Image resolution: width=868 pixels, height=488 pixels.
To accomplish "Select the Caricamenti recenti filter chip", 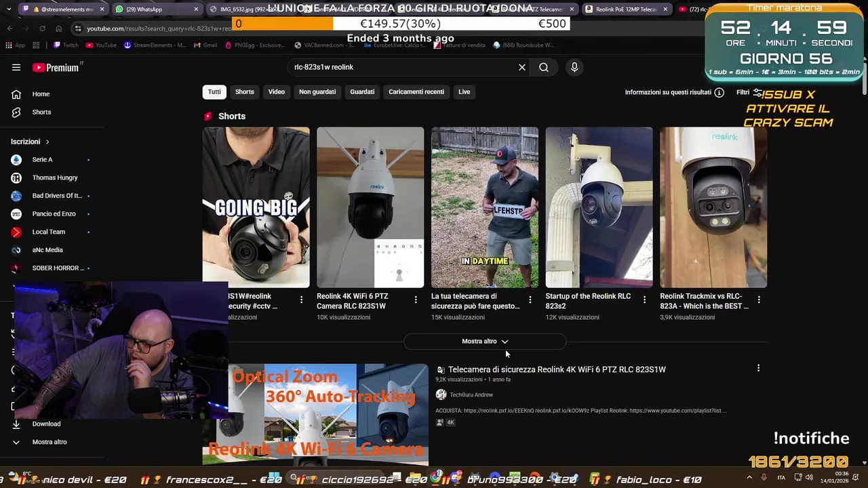I will pyautogui.click(x=416, y=91).
